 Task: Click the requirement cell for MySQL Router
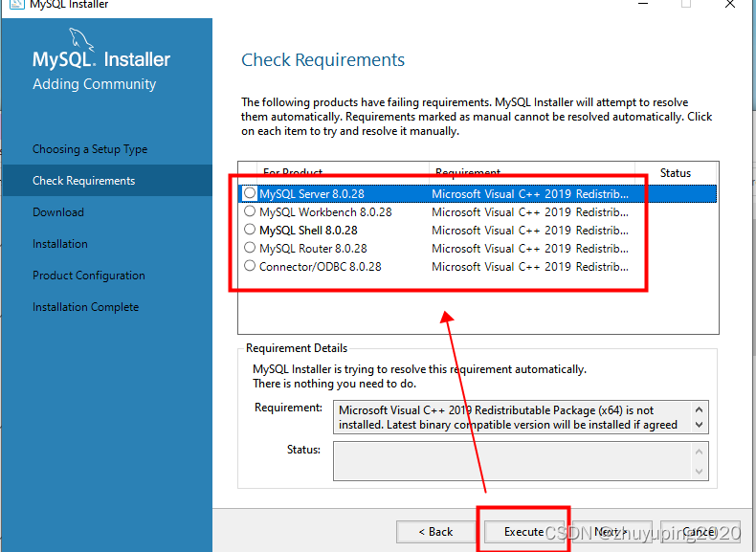(530, 249)
